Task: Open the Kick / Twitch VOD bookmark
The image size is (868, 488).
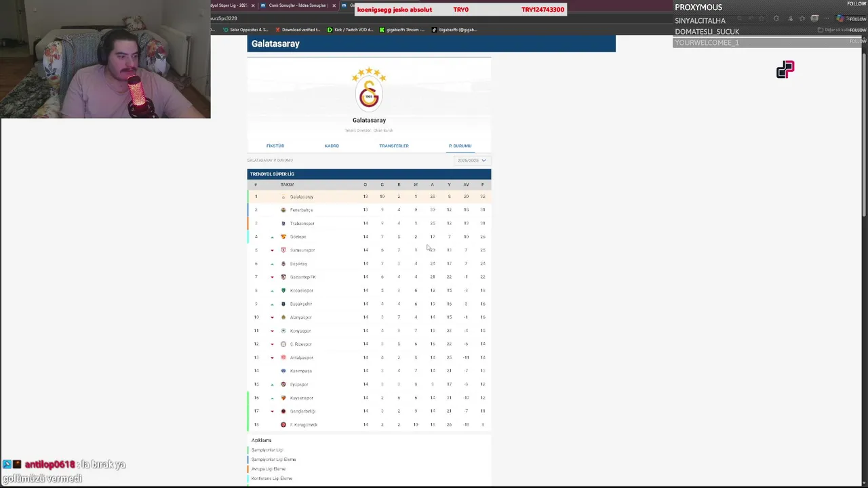Action: [x=351, y=30]
